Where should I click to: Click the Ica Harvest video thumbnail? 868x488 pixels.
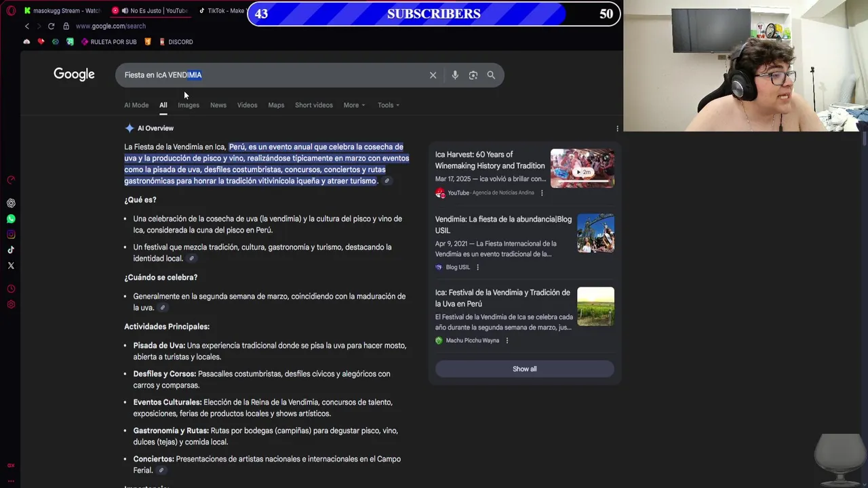click(x=582, y=168)
